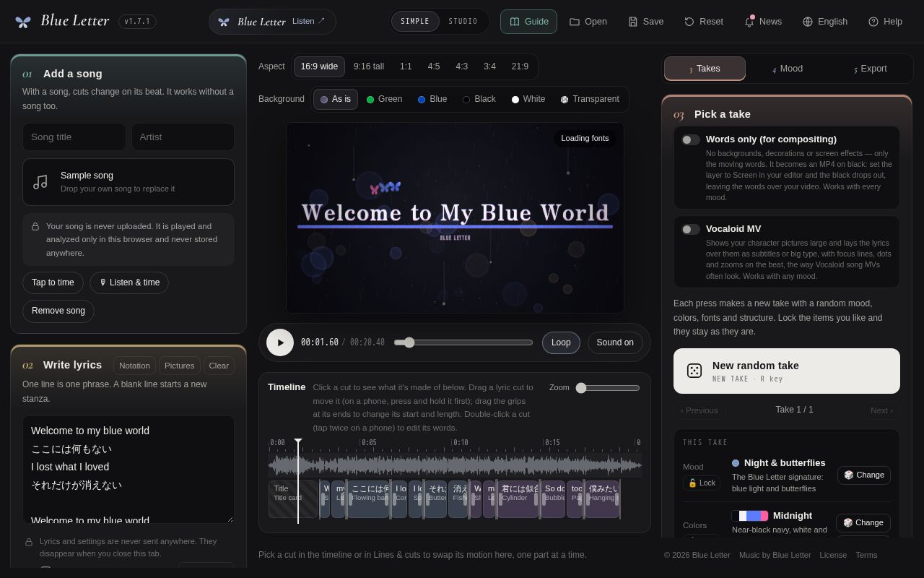Image resolution: width=924 pixels, height=578 pixels.
Task: Play the preview
Action: pos(280,342)
